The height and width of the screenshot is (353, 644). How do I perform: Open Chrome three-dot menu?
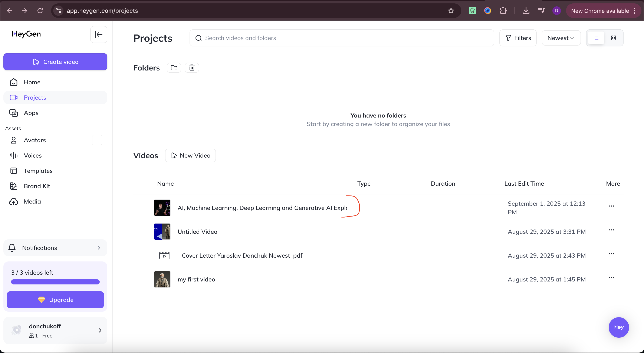[x=635, y=11]
